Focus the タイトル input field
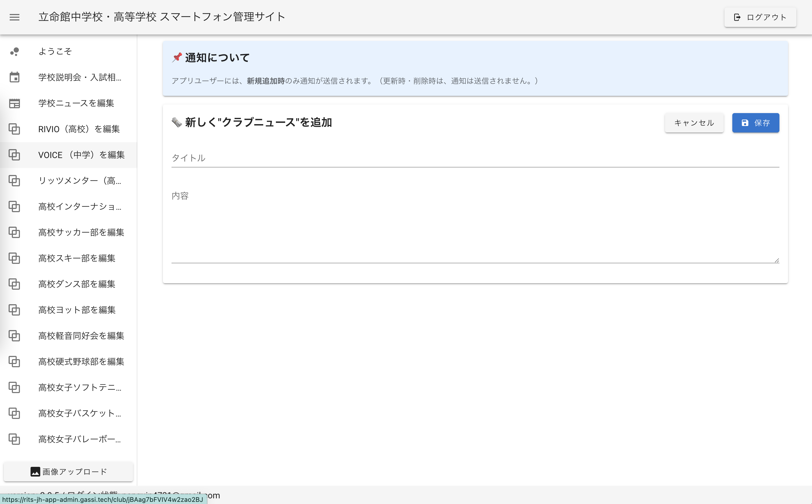812x504 pixels. (x=475, y=158)
